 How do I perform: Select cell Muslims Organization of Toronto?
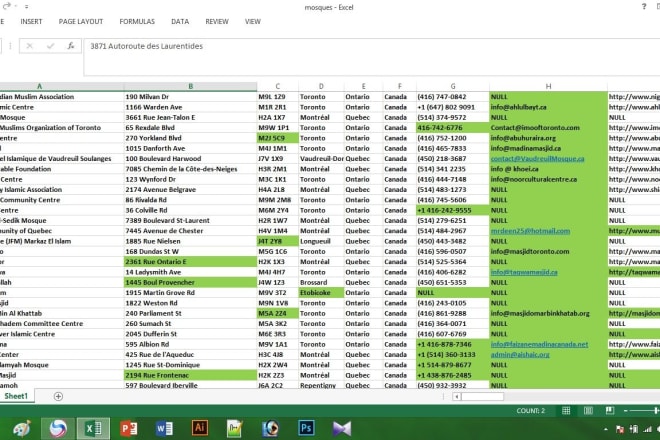62,128
